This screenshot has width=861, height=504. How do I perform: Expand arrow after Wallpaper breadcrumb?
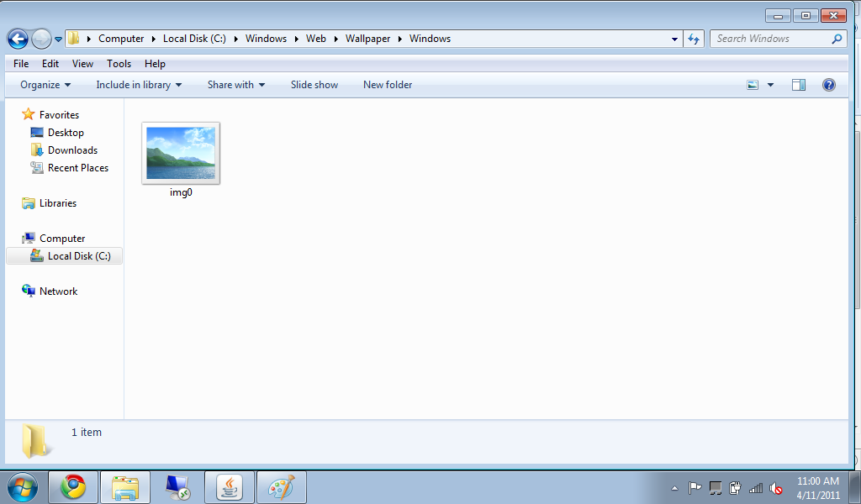point(399,39)
